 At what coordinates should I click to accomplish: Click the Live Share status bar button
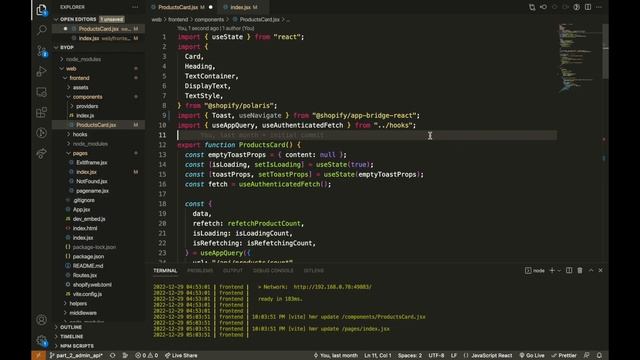coord(181,356)
